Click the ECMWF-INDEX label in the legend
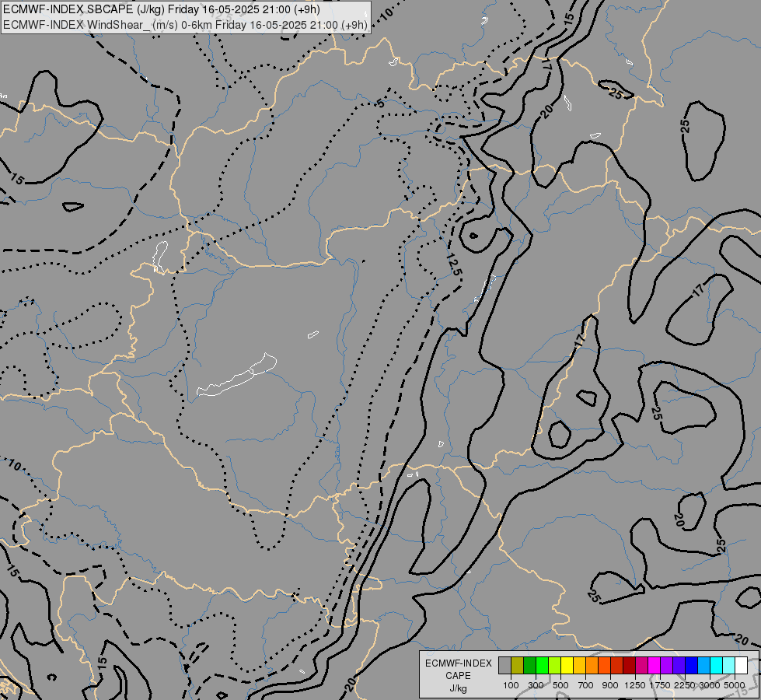Screen dimensions: 761x700 [459, 663]
